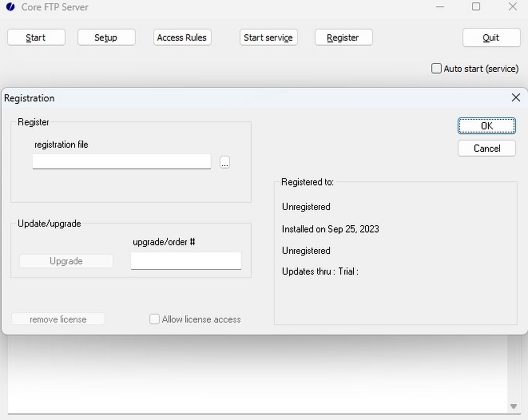Open the Setup dialog
Image resolution: width=528 pixels, height=420 pixels.
point(106,37)
